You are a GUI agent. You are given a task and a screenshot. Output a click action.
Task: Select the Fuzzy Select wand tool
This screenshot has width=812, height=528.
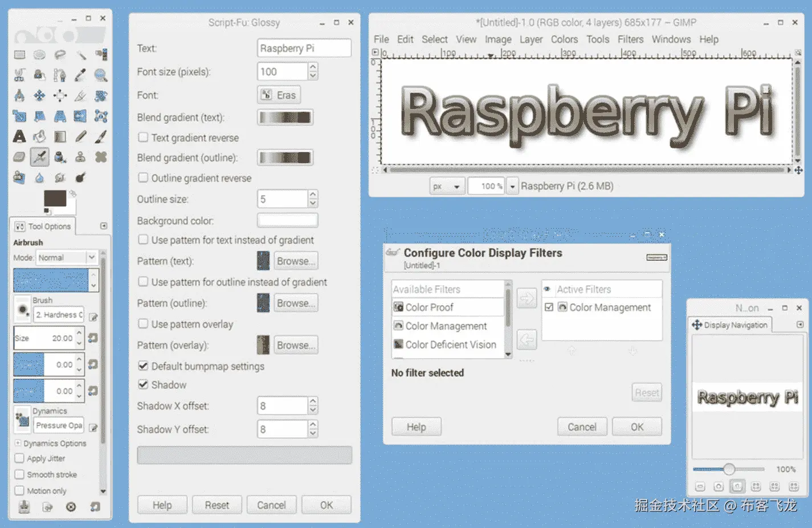[80, 55]
